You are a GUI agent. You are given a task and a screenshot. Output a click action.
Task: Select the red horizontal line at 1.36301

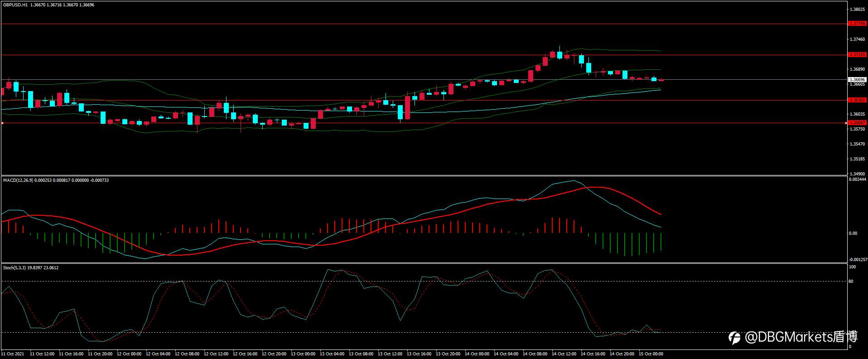pos(424,100)
